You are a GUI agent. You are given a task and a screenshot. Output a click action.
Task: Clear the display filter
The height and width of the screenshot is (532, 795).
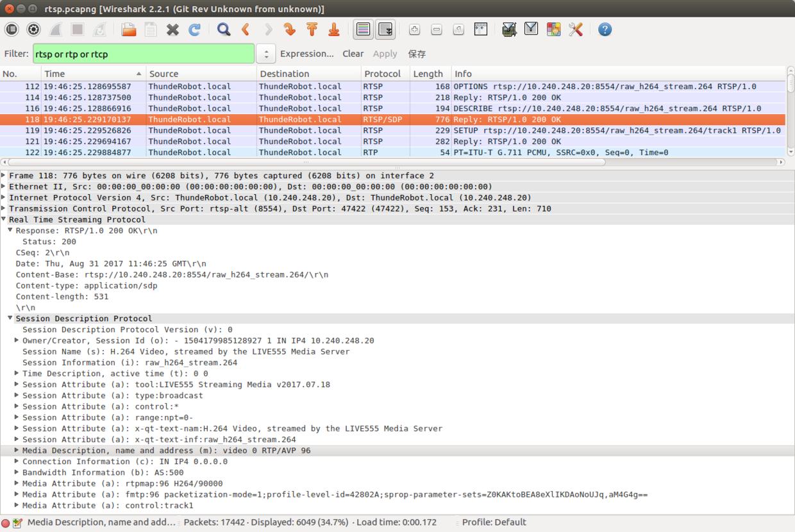[353, 54]
